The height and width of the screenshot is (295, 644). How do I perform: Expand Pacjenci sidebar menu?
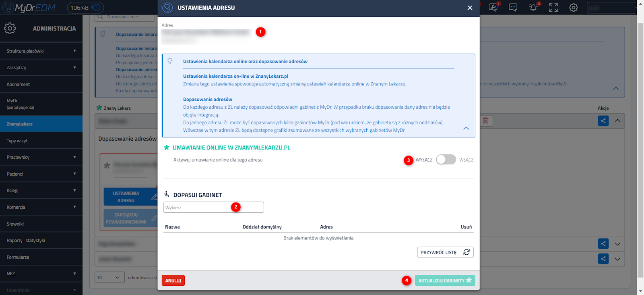pyautogui.click(x=41, y=174)
